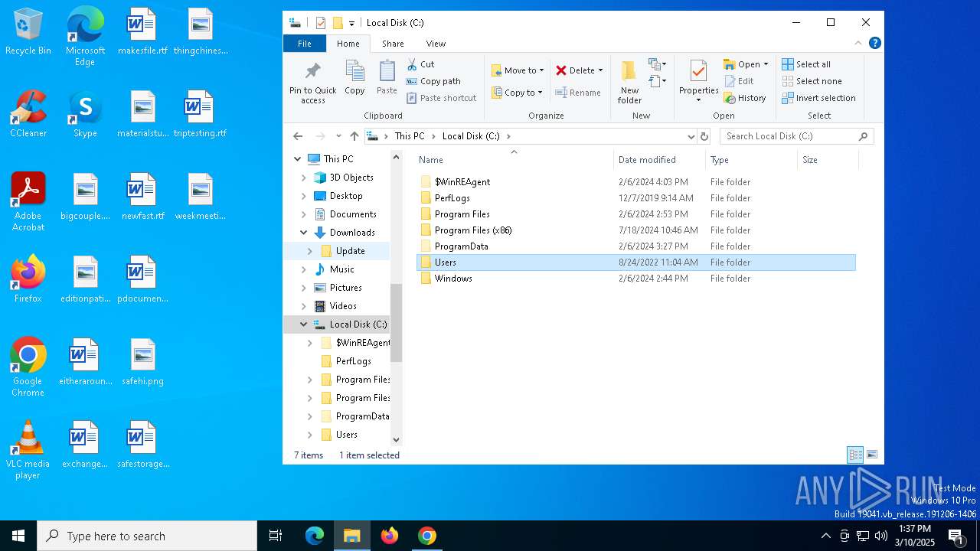Select Adobe Acrobat desktop shortcut
The width and height of the screenshot is (980, 551).
(28, 202)
